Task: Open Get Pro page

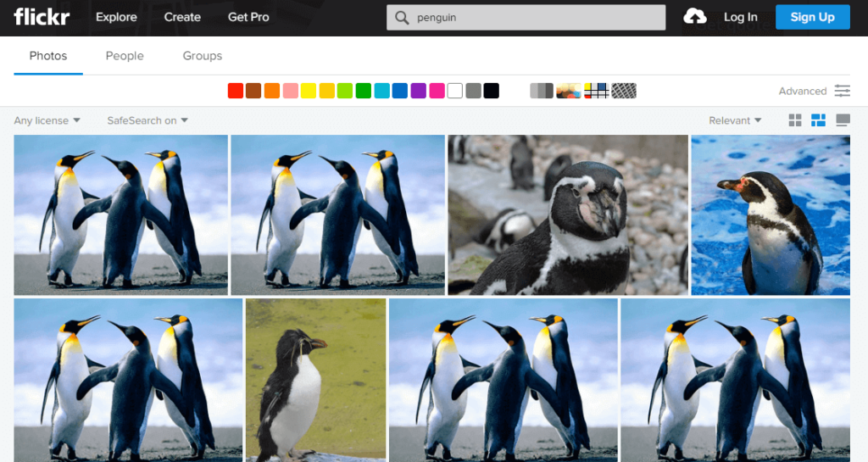Action: click(248, 17)
